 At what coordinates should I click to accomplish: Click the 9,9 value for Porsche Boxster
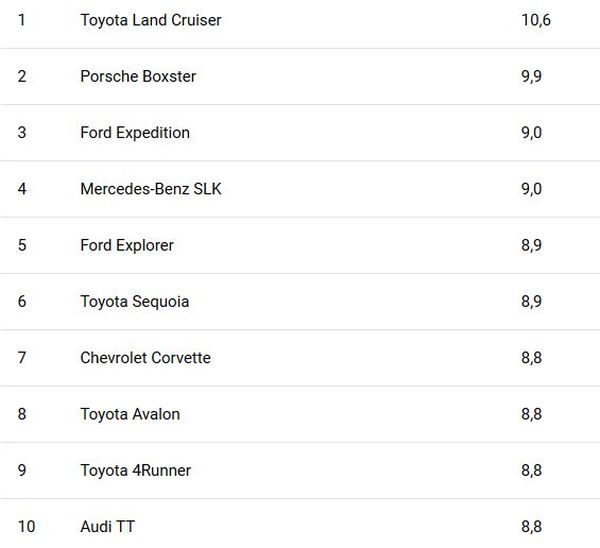coord(532,77)
